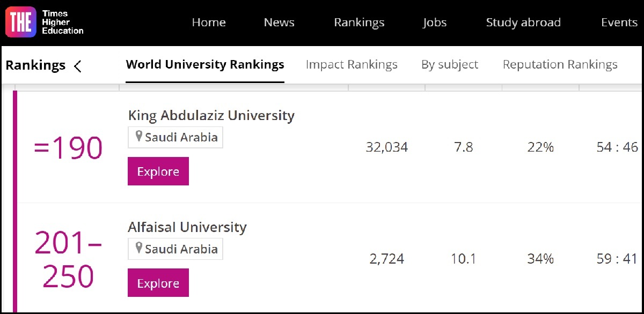
Task: Click Saudi Arabia tag under Alfaisal University
Action: (181, 249)
